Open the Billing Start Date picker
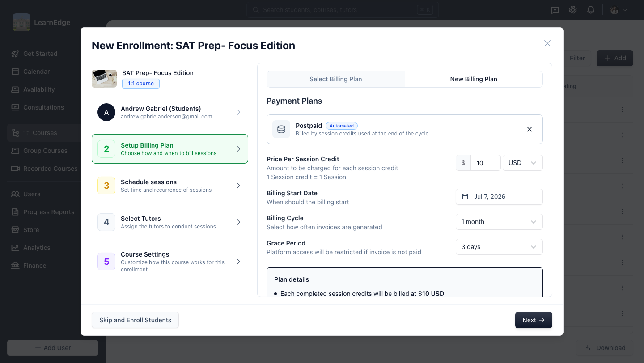The height and width of the screenshot is (363, 644). pos(499,197)
